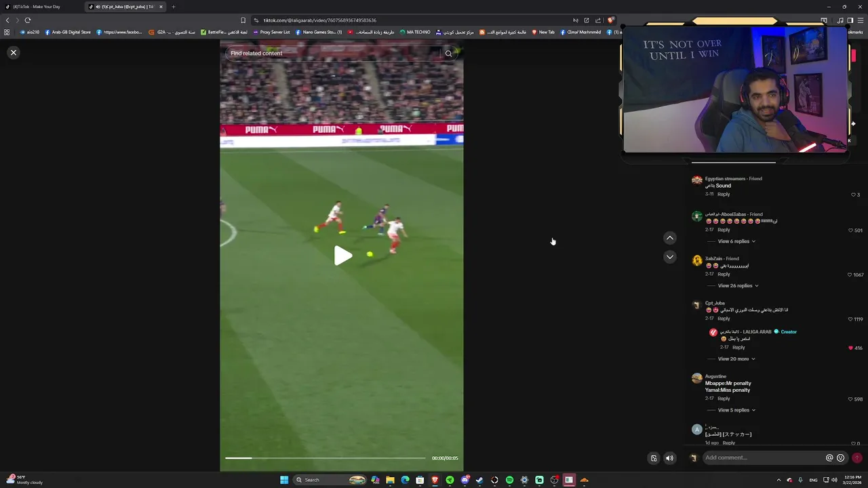Reply to Augustine's comment
This screenshot has height=488, width=868.
coord(724,399)
